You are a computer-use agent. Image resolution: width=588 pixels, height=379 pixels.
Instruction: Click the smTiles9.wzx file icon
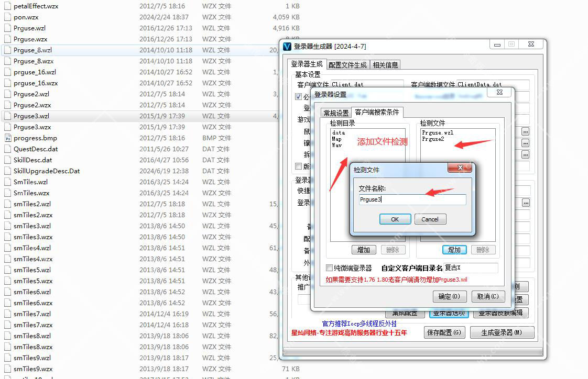click(x=8, y=369)
